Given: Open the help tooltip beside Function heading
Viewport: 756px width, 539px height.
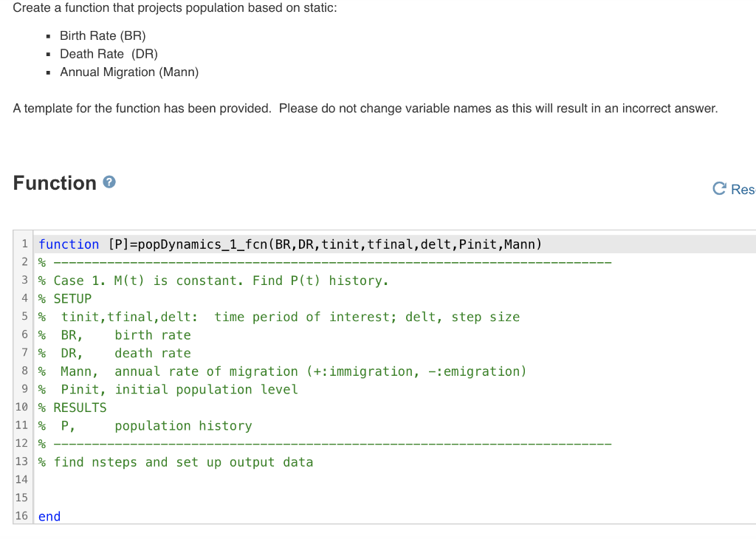Looking at the screenshot, I should [108, 181].
